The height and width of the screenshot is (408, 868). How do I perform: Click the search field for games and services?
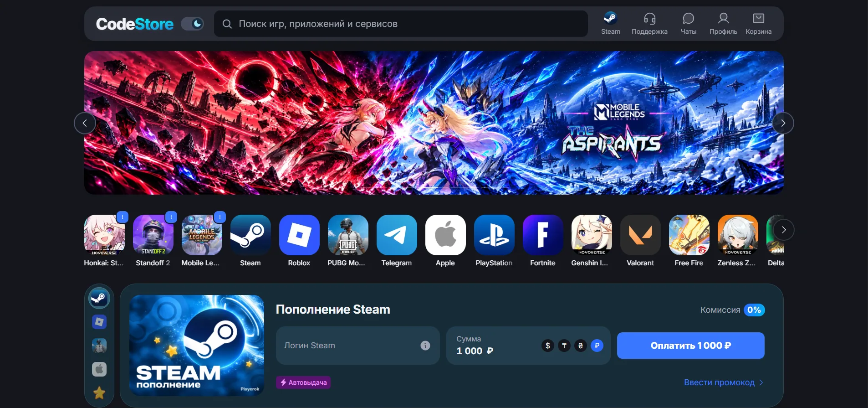[x=401, y=24]
